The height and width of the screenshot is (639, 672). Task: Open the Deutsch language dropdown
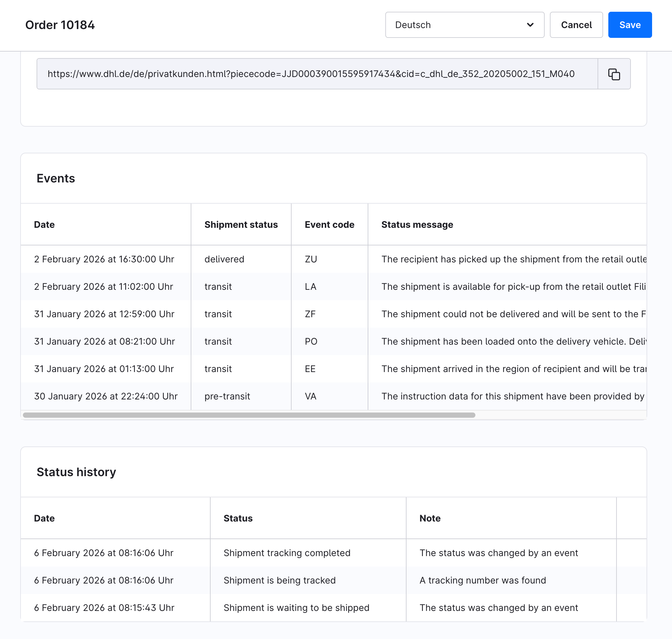tap(464, 25)
